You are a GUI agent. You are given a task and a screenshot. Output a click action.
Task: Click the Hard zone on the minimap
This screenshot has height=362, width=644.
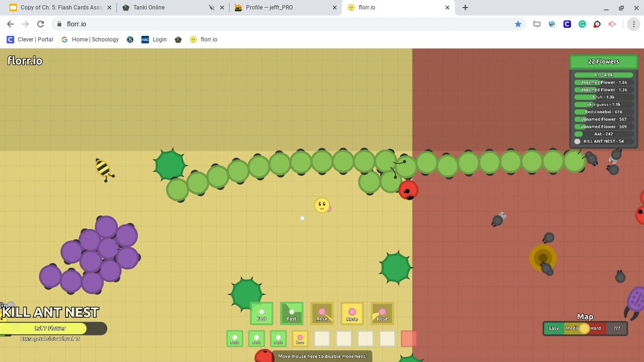click(596, 328)
